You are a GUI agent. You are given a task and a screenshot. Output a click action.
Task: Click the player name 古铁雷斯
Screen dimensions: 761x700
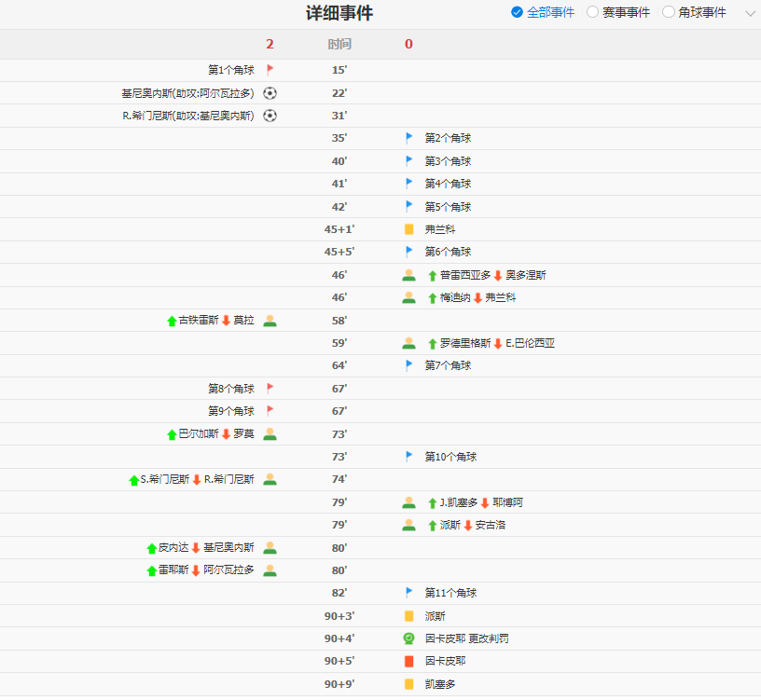pos(199,320)
